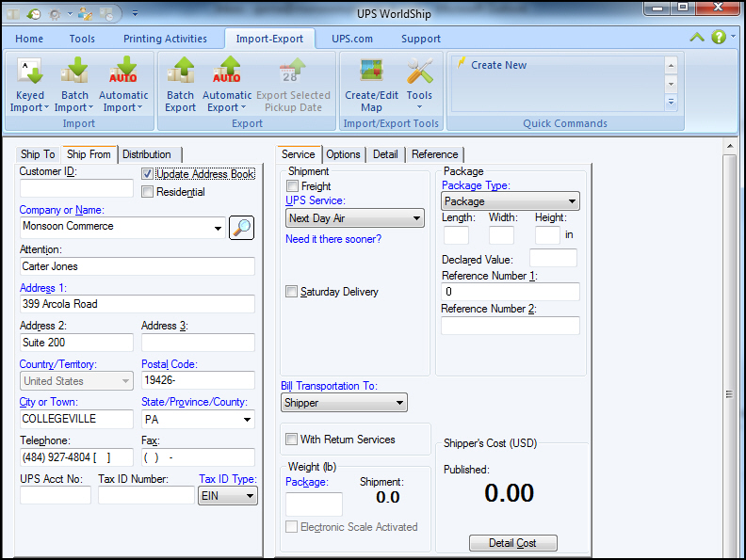Click the Quick Commands scroll up arrow
The width and height of the screenshot is (746, 560).
[x=671, y=66]
